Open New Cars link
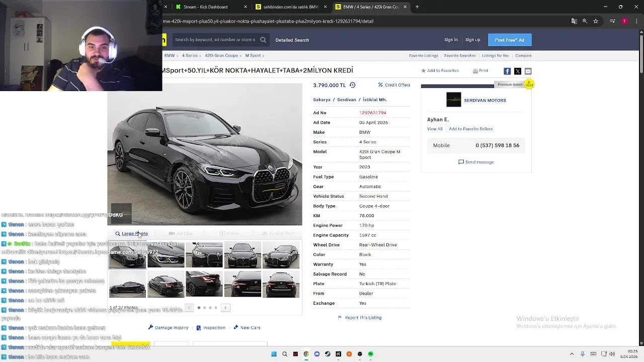Viewport: 644px width, 362px height. [x=247, y=328]
